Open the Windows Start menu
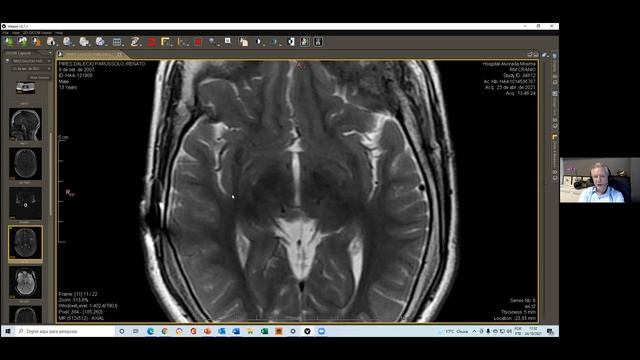The width and height of the screenshot is (640, 360). click(7, 331)
